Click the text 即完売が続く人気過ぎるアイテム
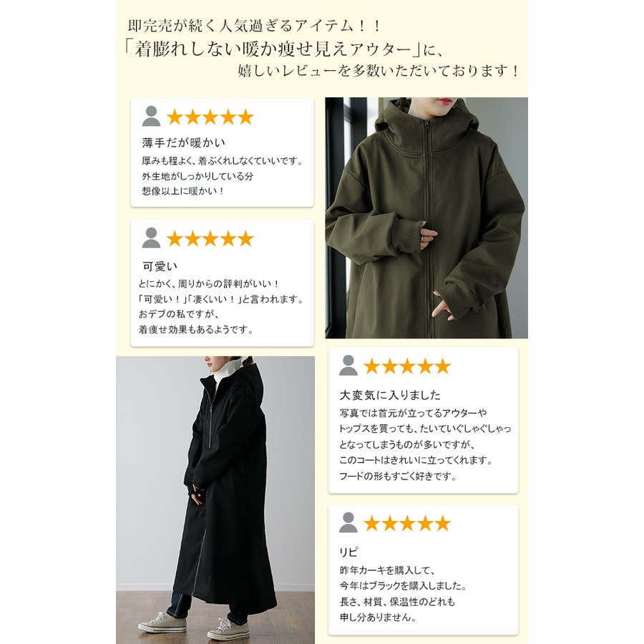Screen dimensions: 644x644 tap(241, 26)
